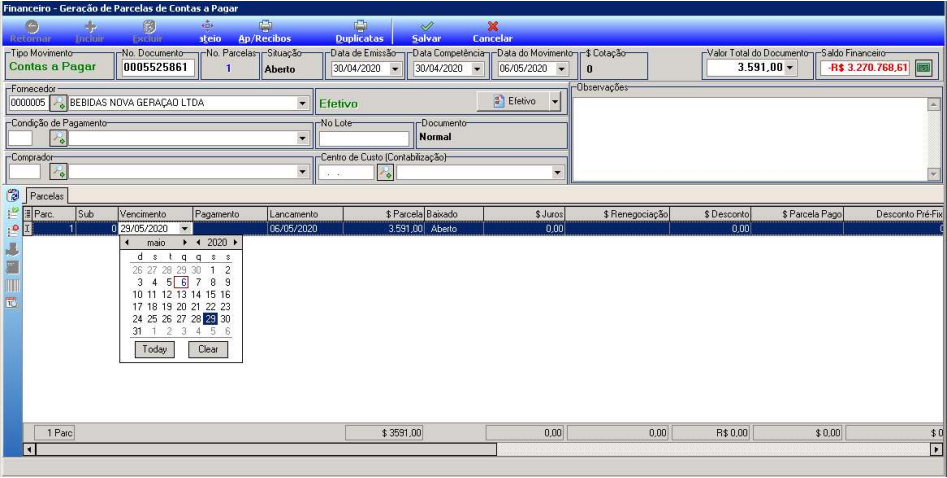947x478 pixels.
Task: Select the Parcelas tab
Action: pyautogui.click(x=47, y=196)
